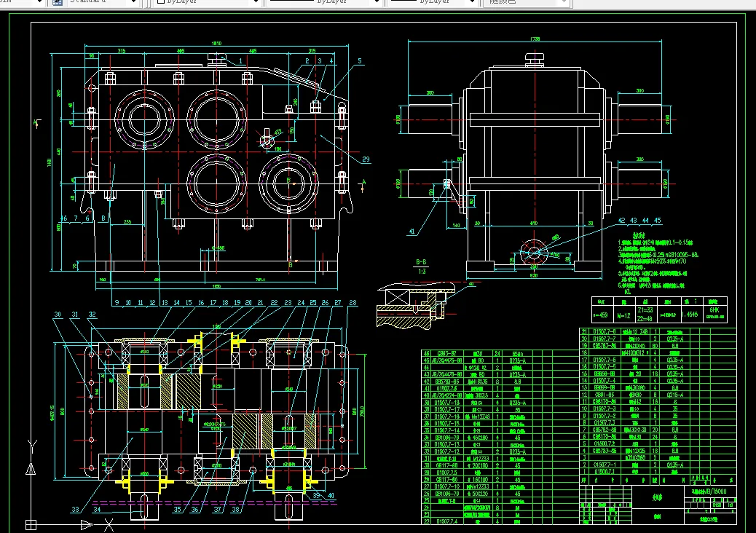Select the dimension 410 in side view
Viewport: 756px width, 533px height.
tap(534, 223)
